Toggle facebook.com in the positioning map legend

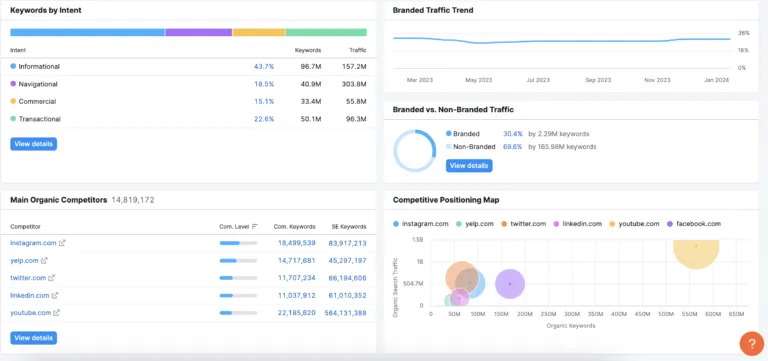694,224
